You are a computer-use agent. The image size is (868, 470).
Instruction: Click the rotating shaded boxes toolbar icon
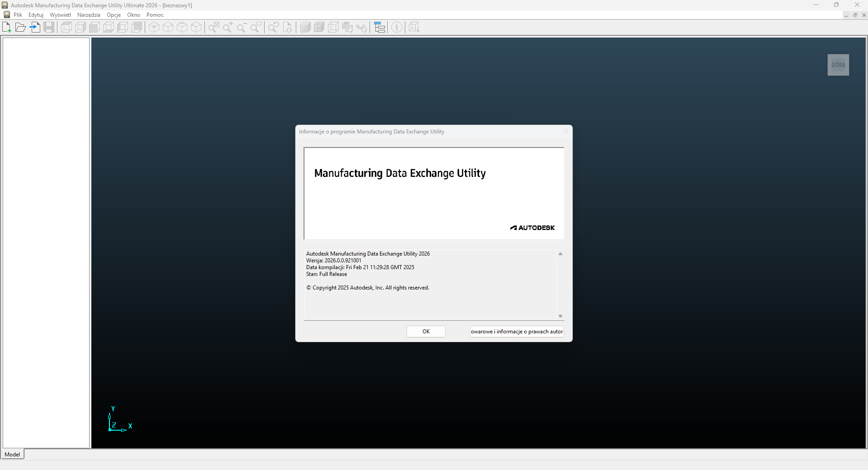(x=347, y=28)
